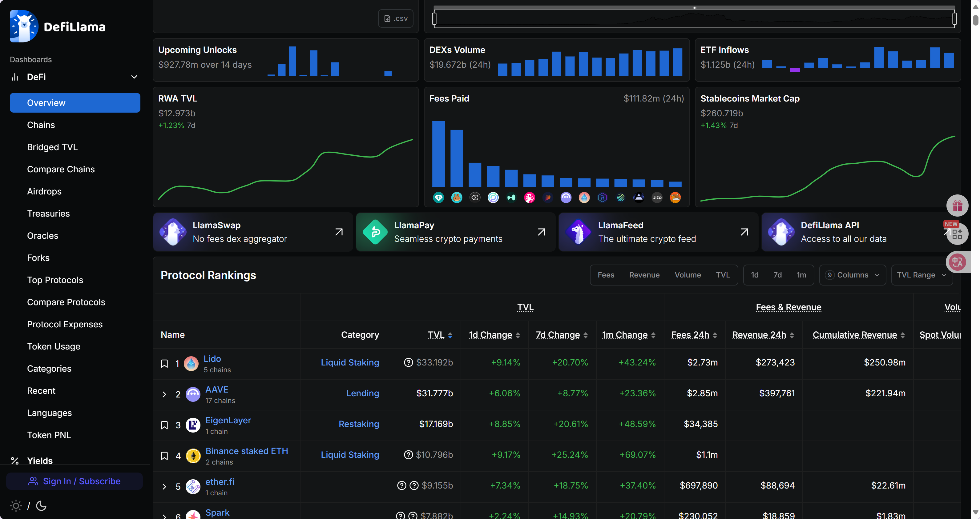Viewport: 980px width, 519px height.
Task: Bookmark Binance staked ETH row
Action: [x=164, y=456]
